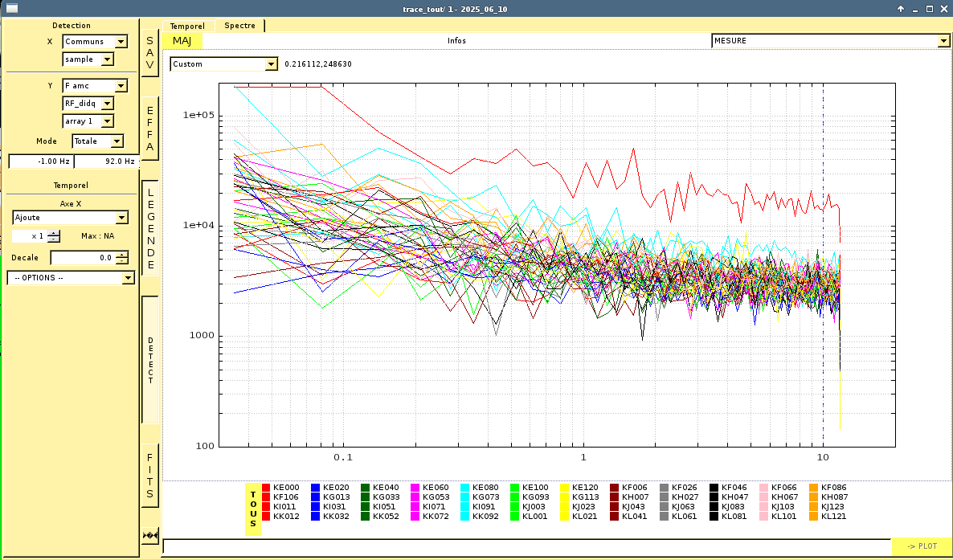Viewport: 953px width, 560px height.
Task: Toggle the LEGENDE side button
Action: point(149,227)
